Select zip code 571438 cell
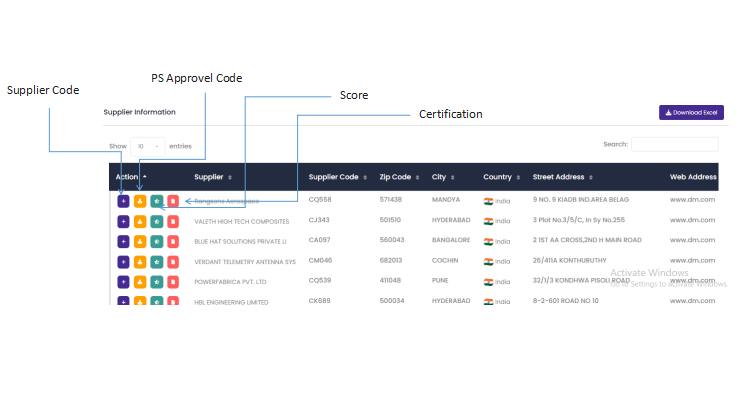This screenshot has height=404, width=753. [390, 199]
